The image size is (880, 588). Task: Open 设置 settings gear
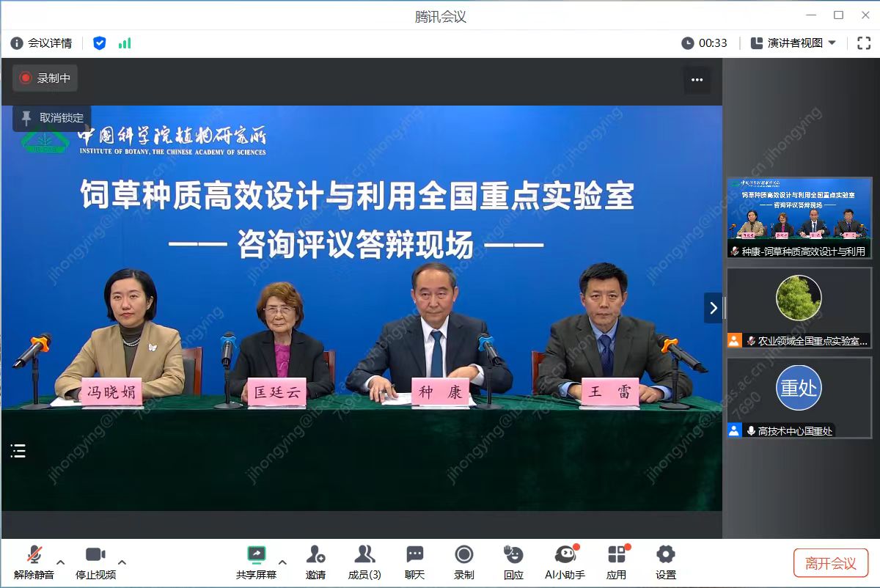point(665,562)
